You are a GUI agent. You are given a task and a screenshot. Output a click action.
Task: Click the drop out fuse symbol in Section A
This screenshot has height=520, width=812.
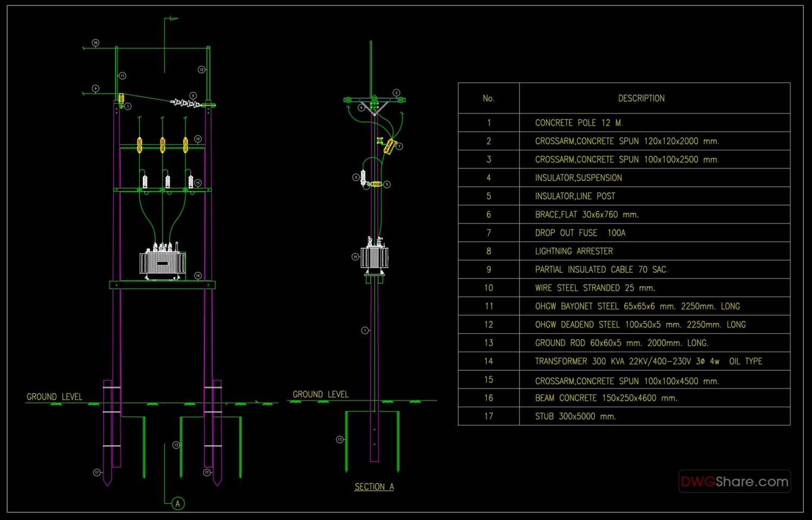pos(389,146)
